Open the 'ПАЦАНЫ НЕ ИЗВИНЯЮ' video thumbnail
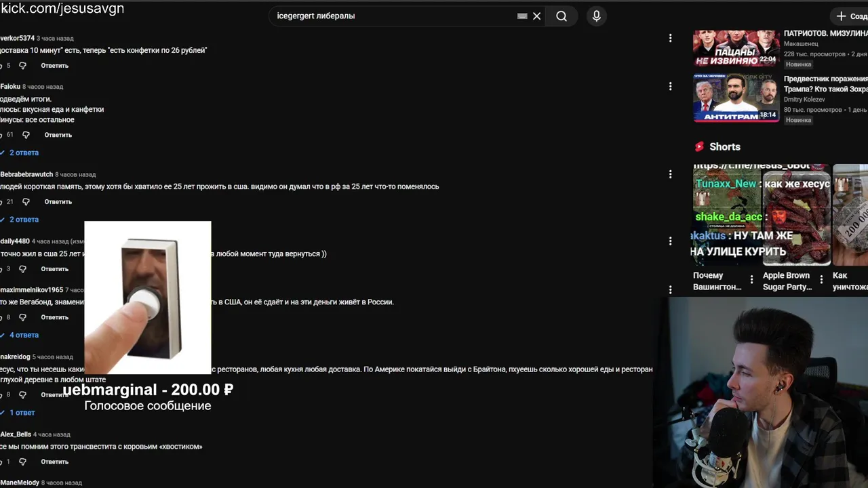Screen dimensions: 868x488 point(736,48)
